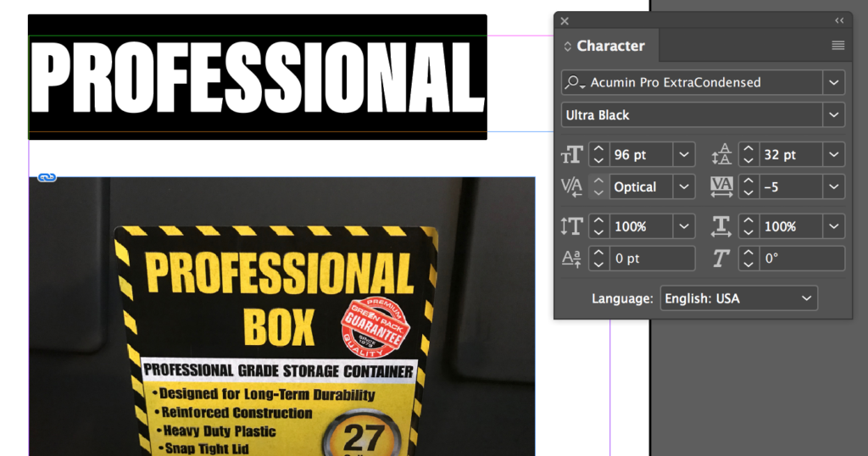Adjust the leading stepper arrows
Screen dimensions: 868x456
coord(748,154)
